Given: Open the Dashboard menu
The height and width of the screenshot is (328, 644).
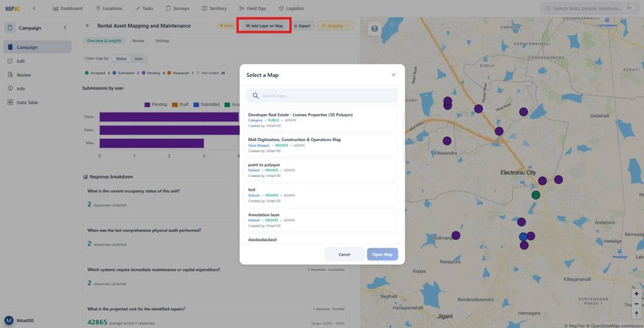Looking at the screenshot, I should (68, 8).
